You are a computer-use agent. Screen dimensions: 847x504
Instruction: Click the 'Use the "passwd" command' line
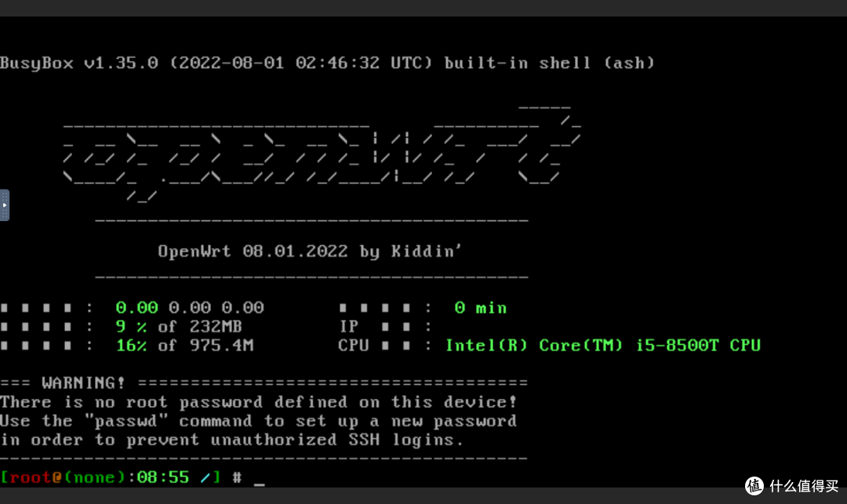coord(258,421)
